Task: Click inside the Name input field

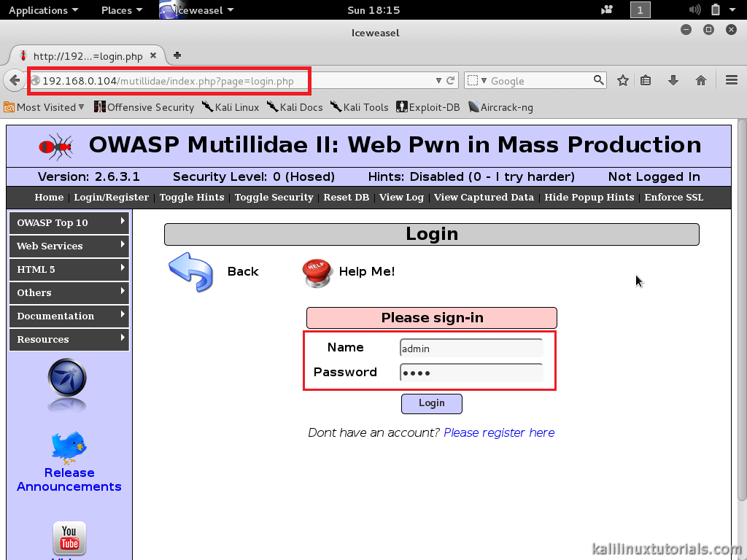Action: click(471, 349)
